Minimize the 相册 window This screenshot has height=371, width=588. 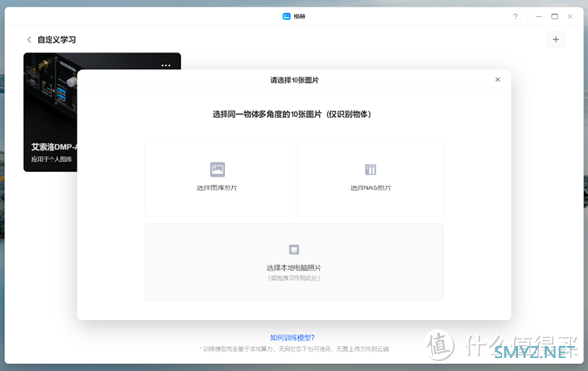[x=538, y=17]
